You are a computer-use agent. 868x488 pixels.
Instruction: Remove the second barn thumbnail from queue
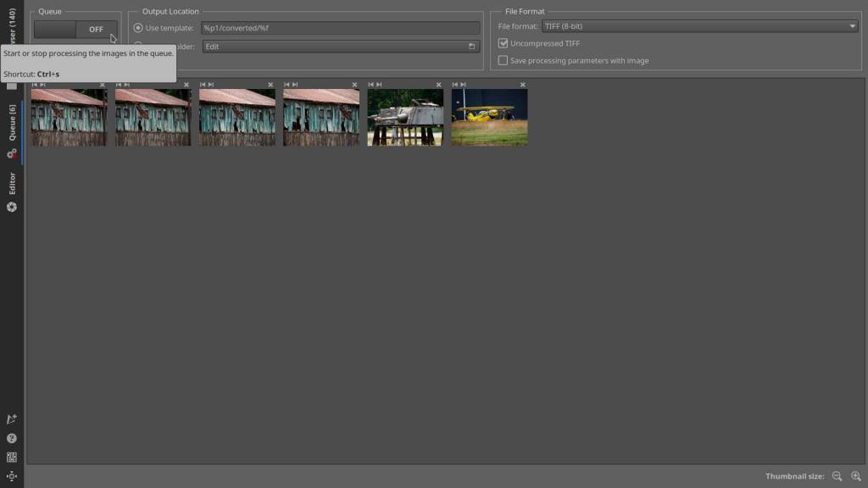tap(186, 85)
